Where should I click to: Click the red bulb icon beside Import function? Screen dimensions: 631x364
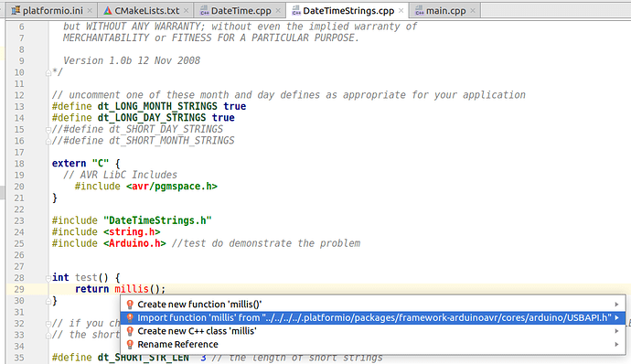[130, 317]
